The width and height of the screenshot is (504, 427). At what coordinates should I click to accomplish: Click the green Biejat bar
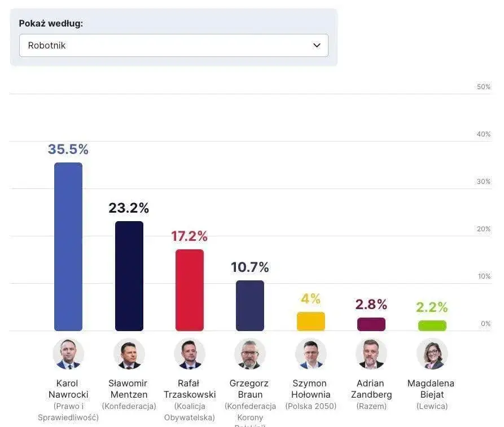pos(432,325)
